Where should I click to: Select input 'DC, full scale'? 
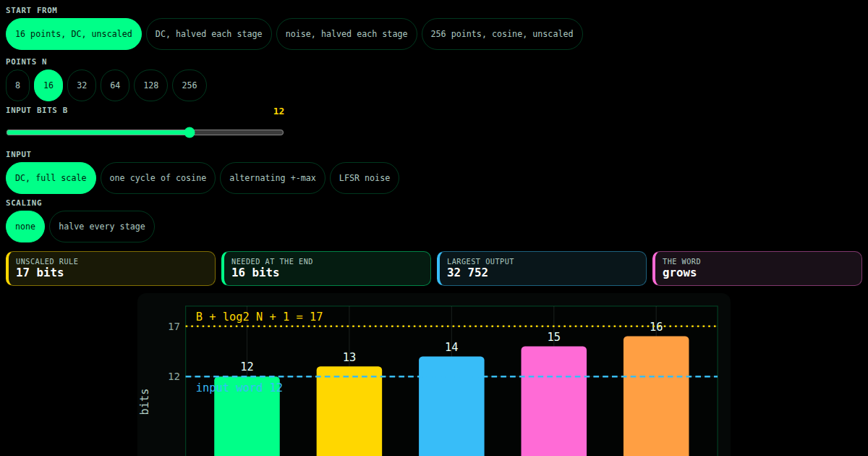click(51, 178)
